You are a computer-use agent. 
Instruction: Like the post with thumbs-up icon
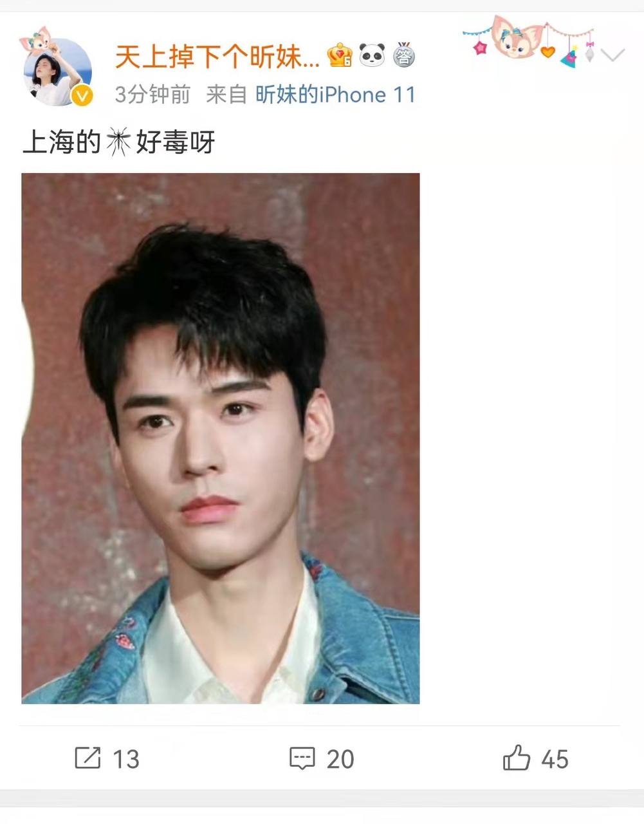pos(517,758)
